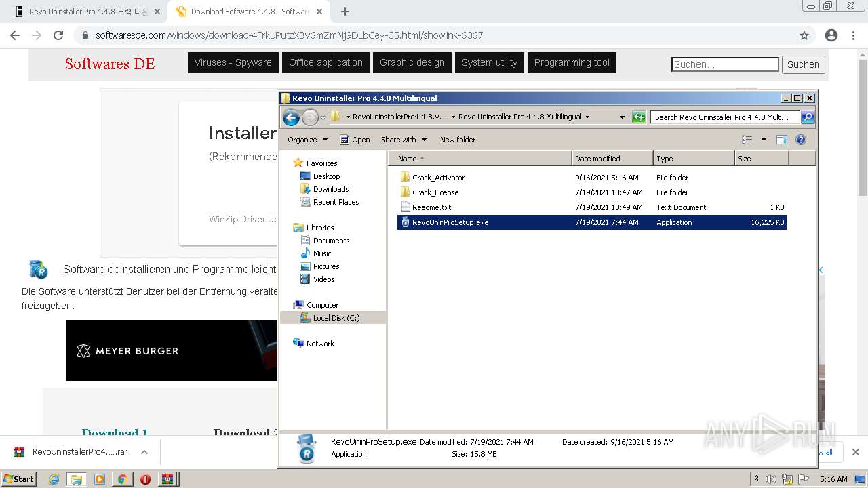Sort files by Date modified column
868x488 pixels.
[612, 159]
